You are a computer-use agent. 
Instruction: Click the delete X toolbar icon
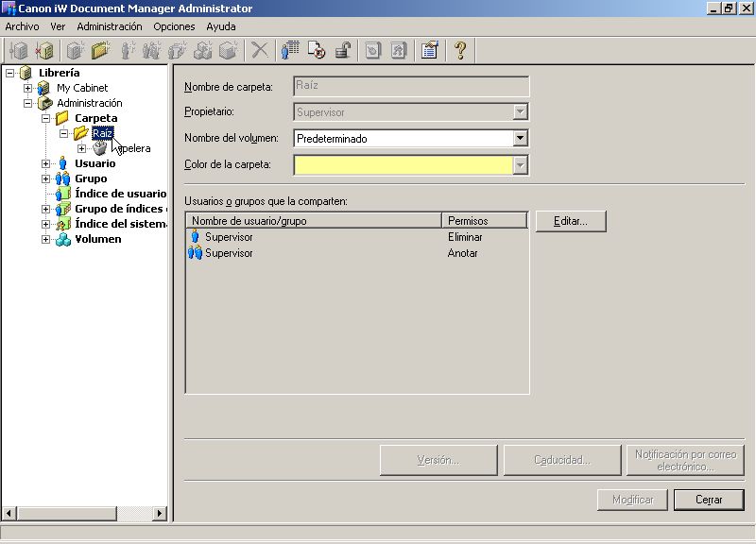pos(259,50)
